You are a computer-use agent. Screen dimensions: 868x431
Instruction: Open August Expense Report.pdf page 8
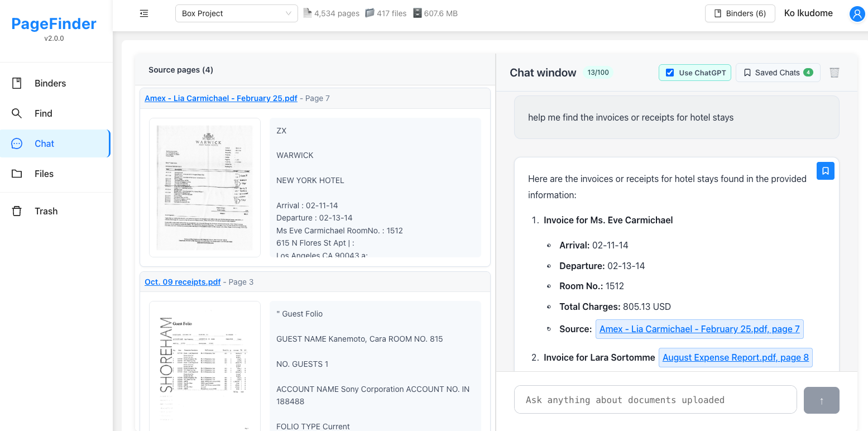[735, 357]
